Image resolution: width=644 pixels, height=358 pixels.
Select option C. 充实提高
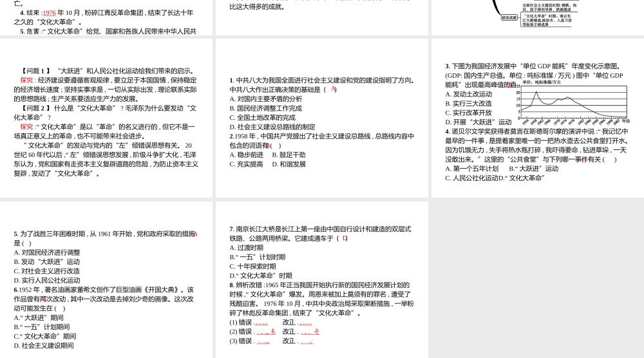pyautogui.click(x=247, y=164)
